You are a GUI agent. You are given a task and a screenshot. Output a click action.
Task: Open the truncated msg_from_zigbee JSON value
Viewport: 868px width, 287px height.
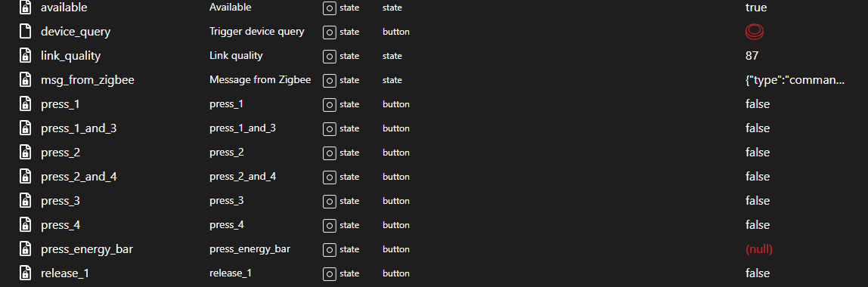(795, 80)
